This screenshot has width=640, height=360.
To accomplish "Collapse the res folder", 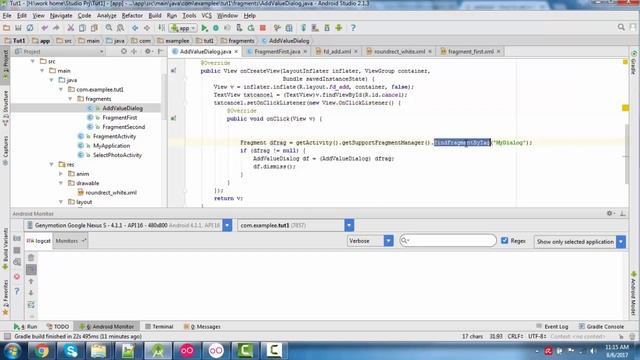I will click(51, 164).
